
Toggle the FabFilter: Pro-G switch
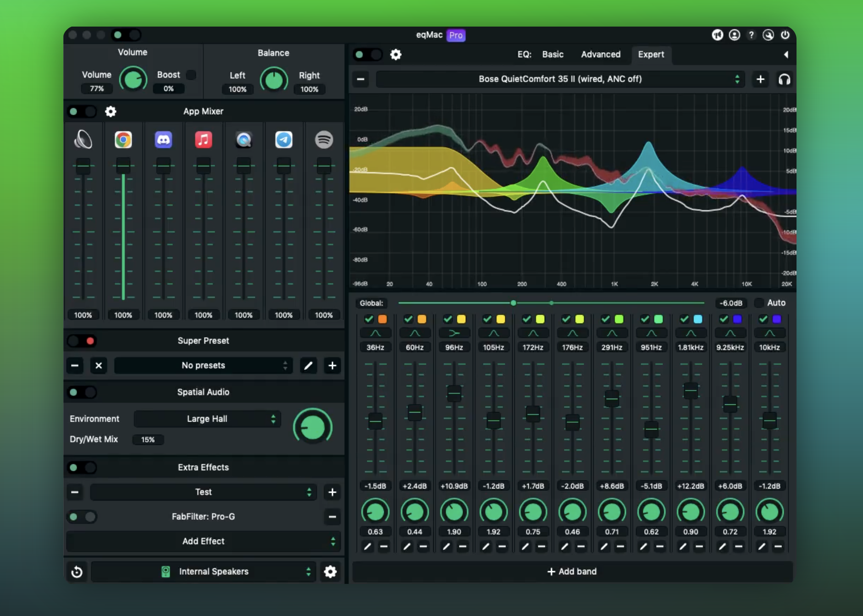(82, 517)
